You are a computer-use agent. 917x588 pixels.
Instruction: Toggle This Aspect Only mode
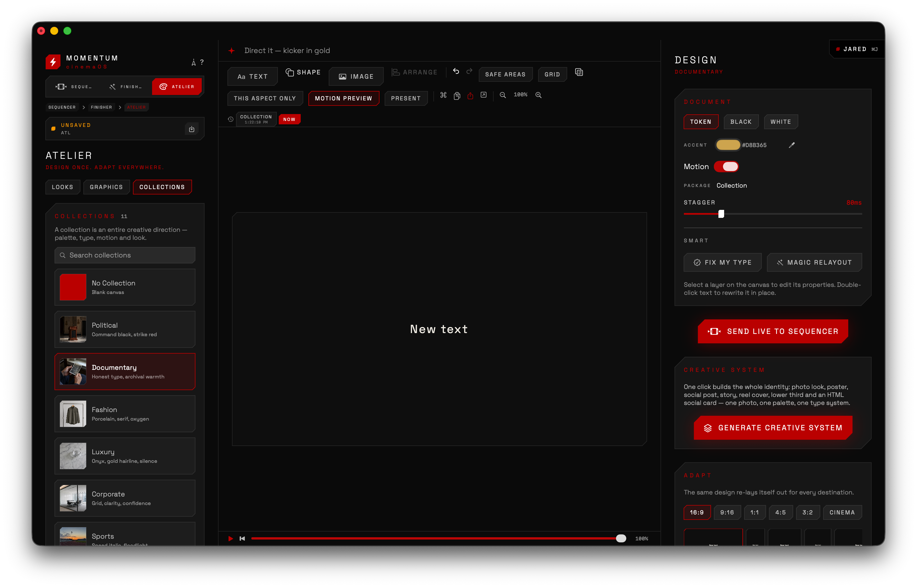(265, 98)
